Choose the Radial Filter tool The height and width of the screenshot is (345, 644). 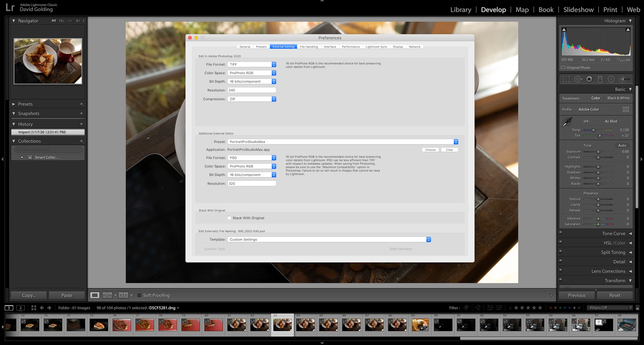611,79
